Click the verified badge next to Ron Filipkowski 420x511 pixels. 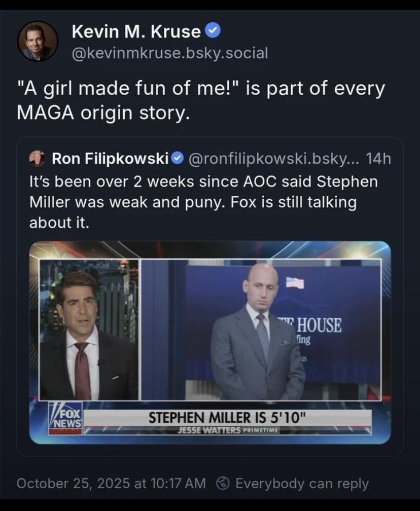tap(177, 159)
